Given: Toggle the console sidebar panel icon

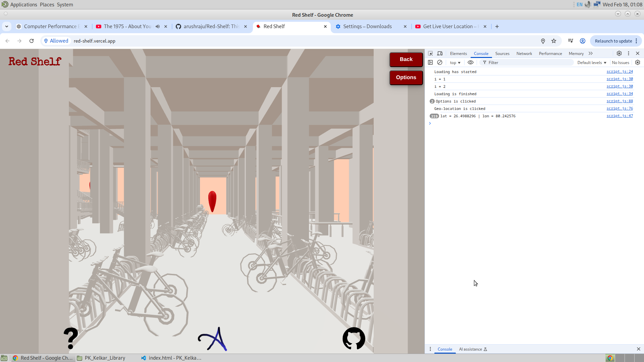Looking at the screenshot, I should [430, 62].
